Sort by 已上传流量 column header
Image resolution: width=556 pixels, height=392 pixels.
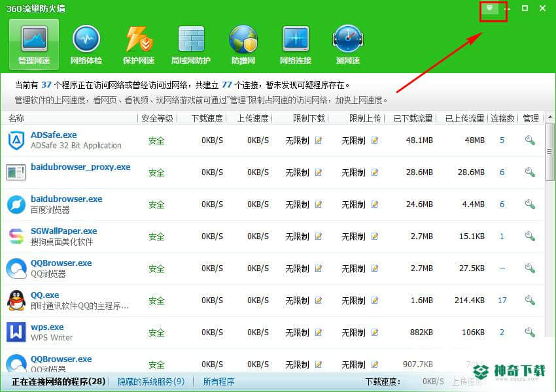[465, 119]
